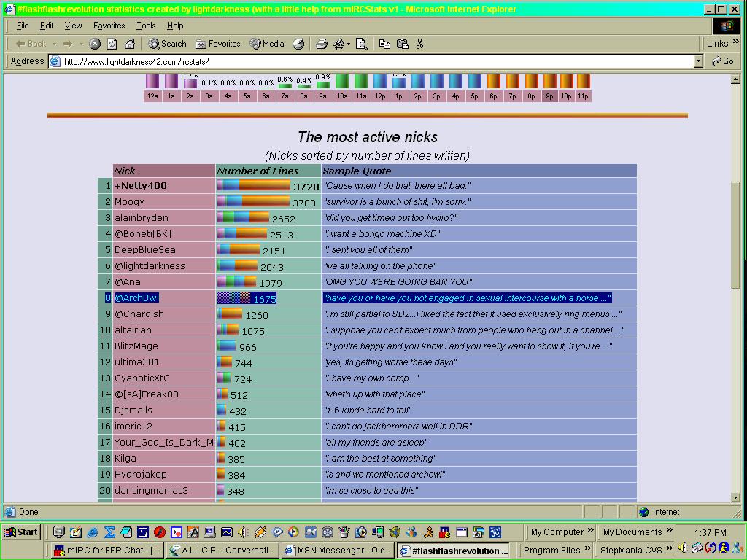747x560 pixels.
Task: Expand the My Computer toolbar chevron
Action: (x=590, y=531)
